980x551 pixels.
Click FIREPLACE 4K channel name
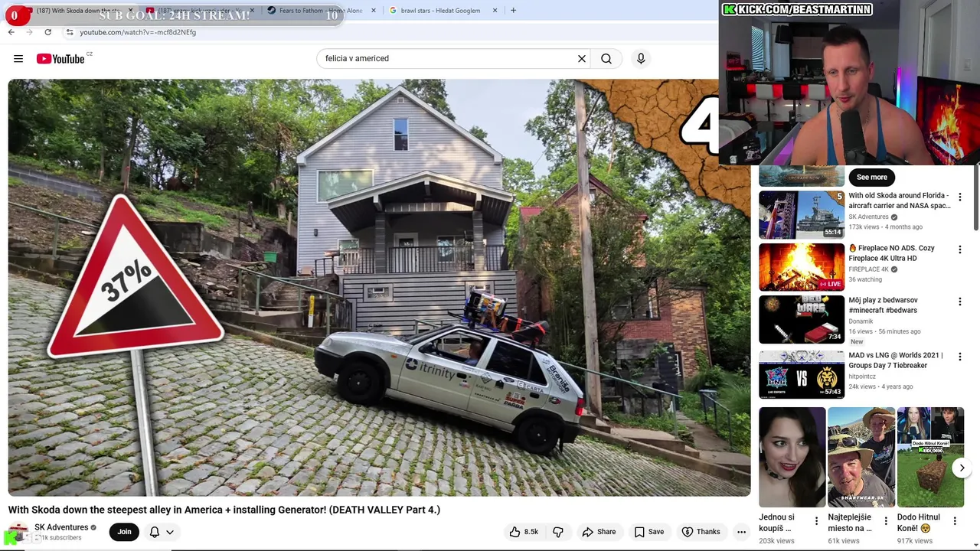click(868, 269)
